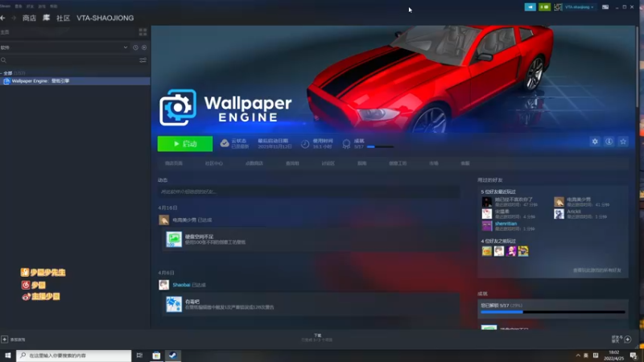Open advanced filter sliders icon
This screenshot has width=644, height=362.
pos(143,60)
